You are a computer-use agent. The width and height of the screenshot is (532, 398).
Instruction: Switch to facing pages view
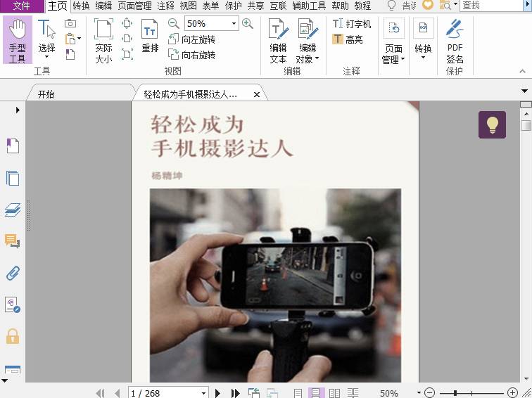click(x=335, y=393)
